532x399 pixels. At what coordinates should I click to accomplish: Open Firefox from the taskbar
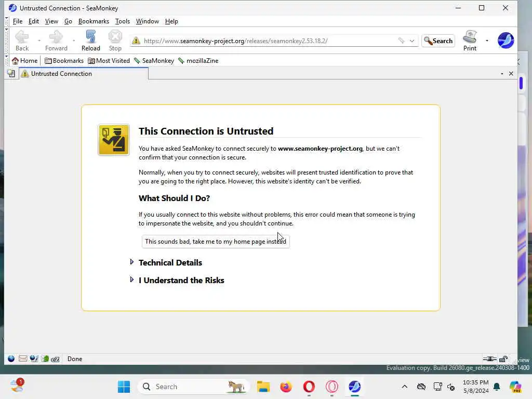click(x=286, y=387)
